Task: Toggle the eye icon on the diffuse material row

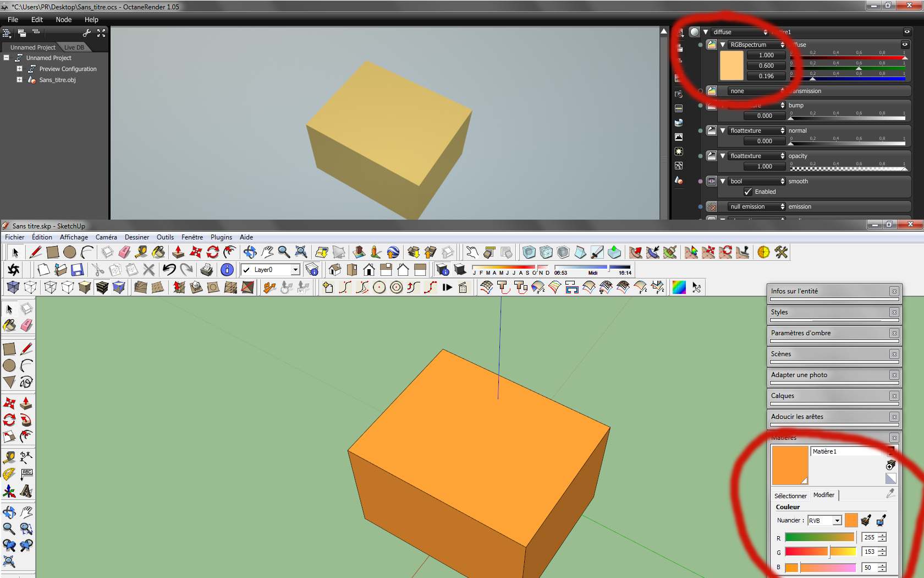Action: coord(907,32)
